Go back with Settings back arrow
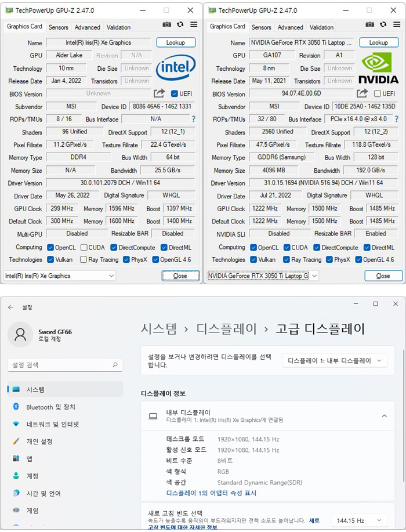Screen dimensions: 406x532 coord(11,307)
